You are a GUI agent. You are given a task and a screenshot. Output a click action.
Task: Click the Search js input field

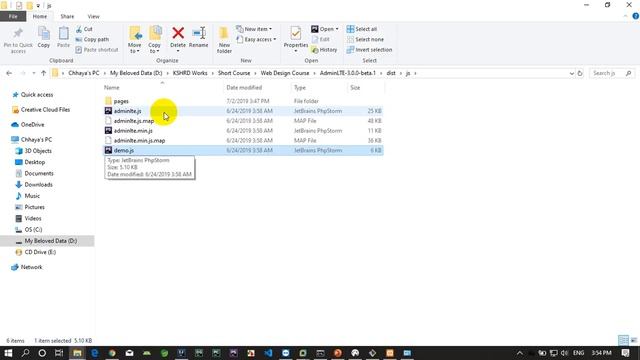click(611, 73)
